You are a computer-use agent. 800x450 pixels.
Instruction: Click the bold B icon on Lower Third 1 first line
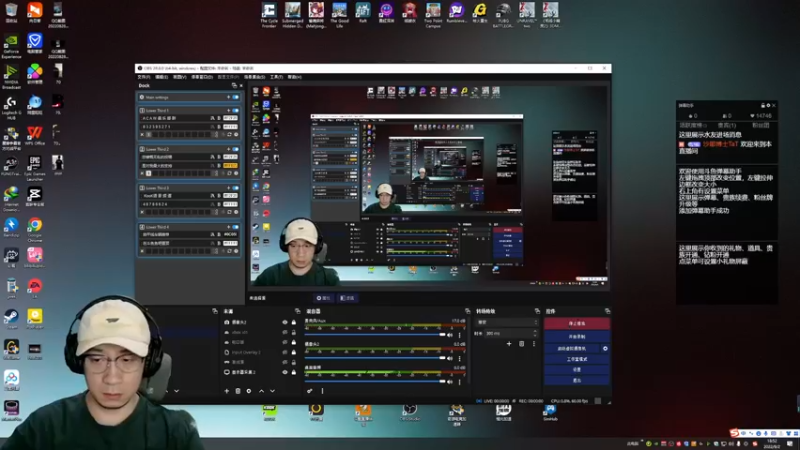(219, 118)
